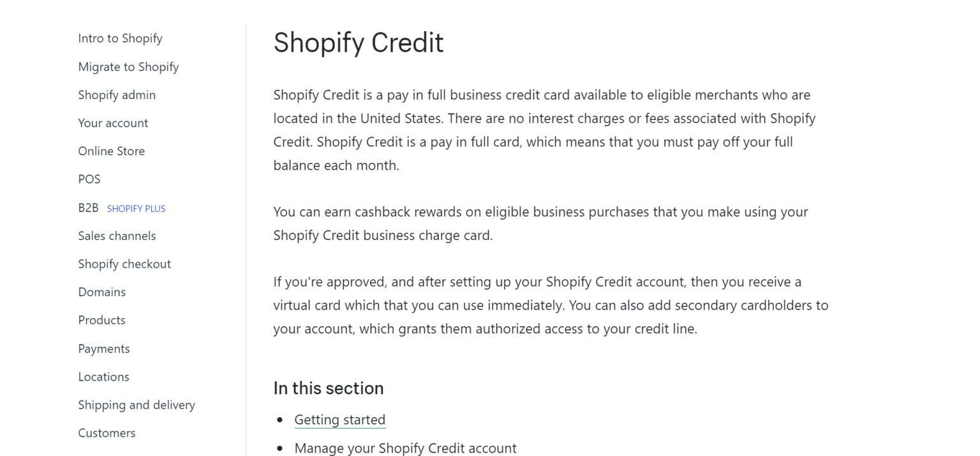Open the Intro to Shopify section
This screenshot has width=980, height=456.
coord(120,38)
